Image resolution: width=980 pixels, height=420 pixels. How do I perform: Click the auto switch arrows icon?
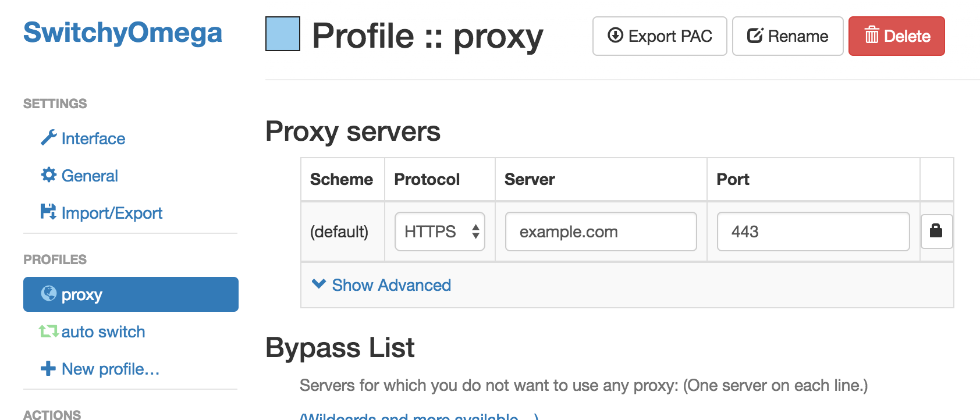coord(48,331)
